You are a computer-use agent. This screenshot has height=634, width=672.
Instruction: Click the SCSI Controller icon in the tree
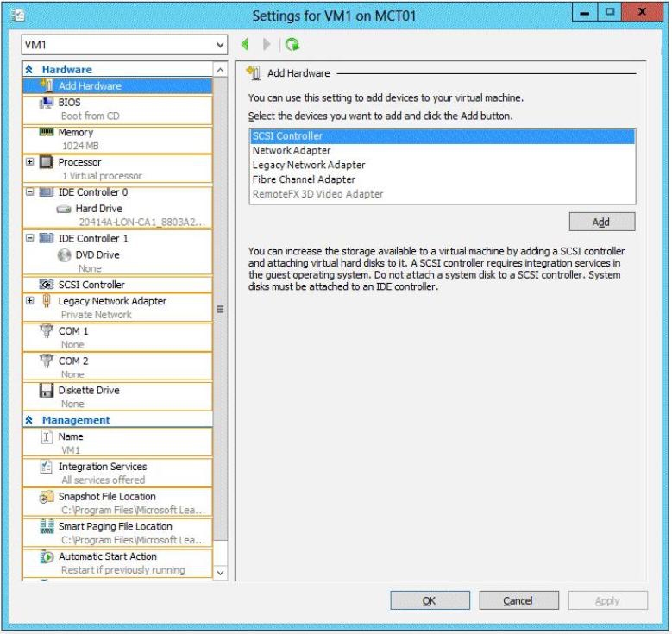[x=47, y=284]
